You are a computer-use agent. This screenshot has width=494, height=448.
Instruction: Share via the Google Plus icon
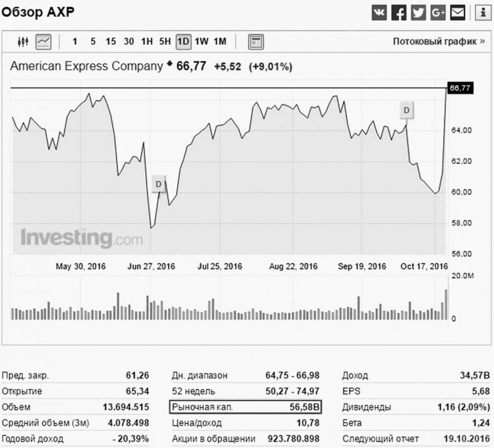coord(438,12)
